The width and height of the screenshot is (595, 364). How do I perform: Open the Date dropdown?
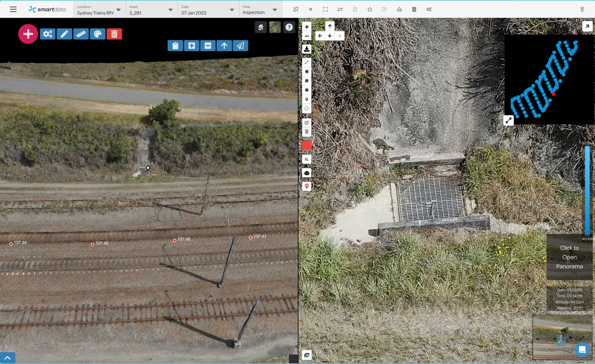click(x=208, y=10)
